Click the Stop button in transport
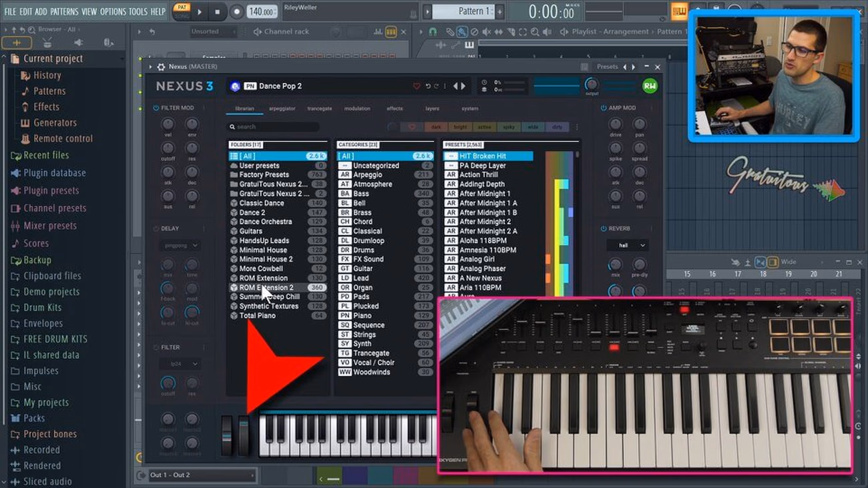Screen dimensions: 868x488 pos(217,11)
